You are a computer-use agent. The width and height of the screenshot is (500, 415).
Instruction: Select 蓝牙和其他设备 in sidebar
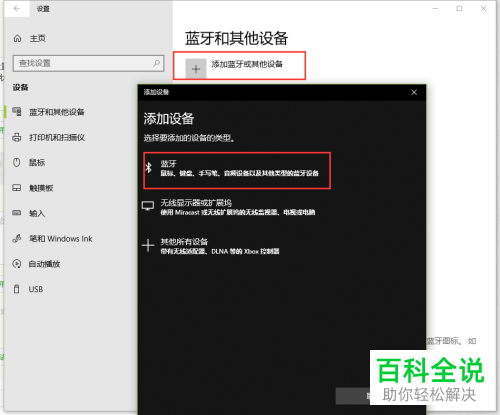pyautogui.click(x=57, y=112)
